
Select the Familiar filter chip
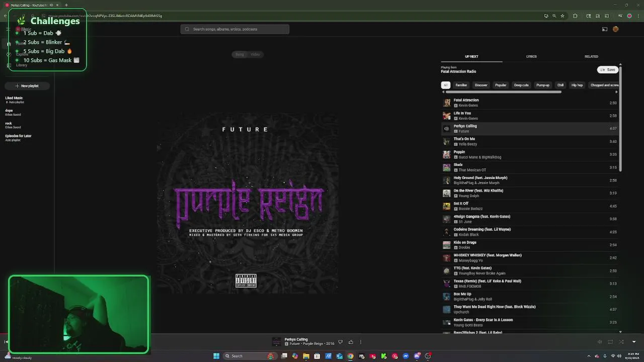(461, 85)
